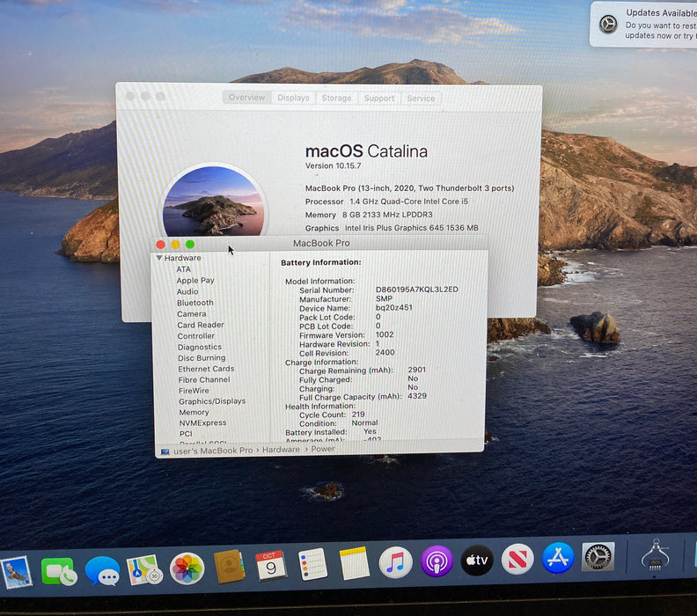Select PCI in the Hardware list
This screenshot has width=697, height=616.
tap(186, 434)
